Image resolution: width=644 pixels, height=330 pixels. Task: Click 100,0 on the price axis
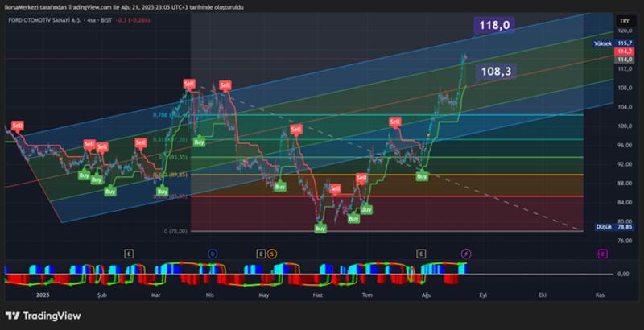(x=625, y=126)
